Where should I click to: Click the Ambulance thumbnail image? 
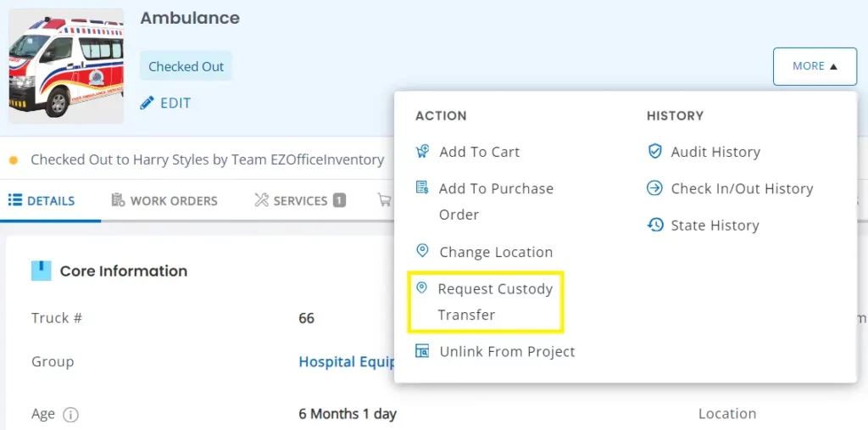click(x=66, y=66)
